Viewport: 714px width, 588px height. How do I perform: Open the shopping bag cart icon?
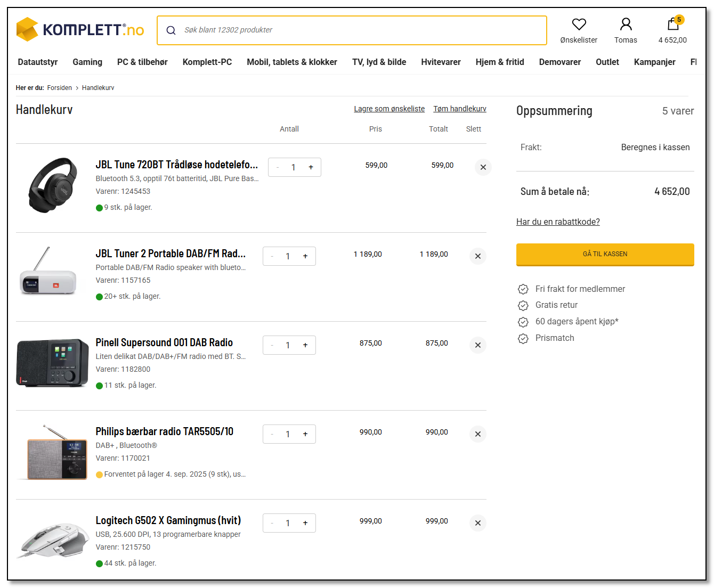tap(673, 24)
